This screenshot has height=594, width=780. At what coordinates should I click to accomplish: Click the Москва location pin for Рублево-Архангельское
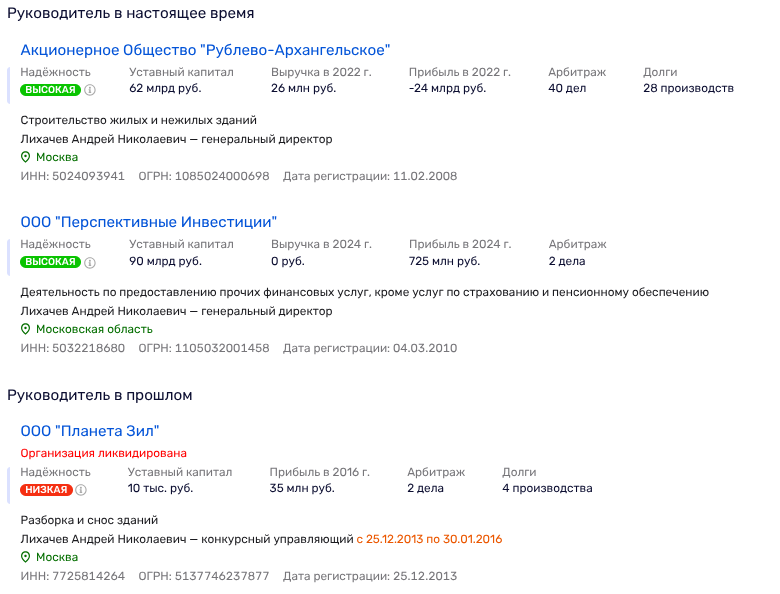(26, 157)
